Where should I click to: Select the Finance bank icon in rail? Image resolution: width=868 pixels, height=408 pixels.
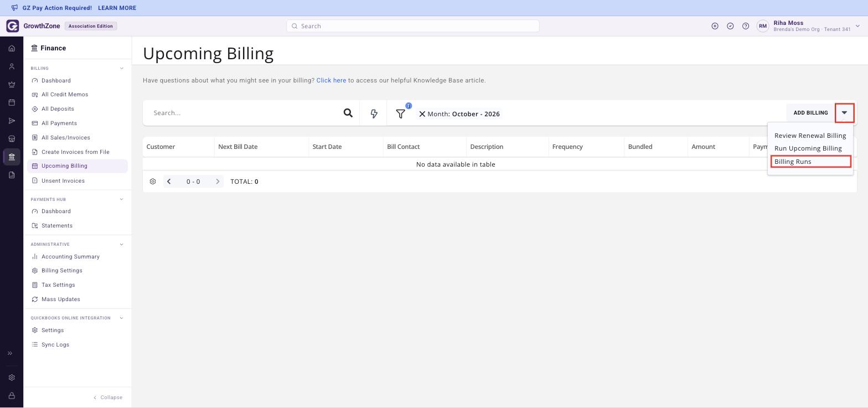tap(12, 157)
